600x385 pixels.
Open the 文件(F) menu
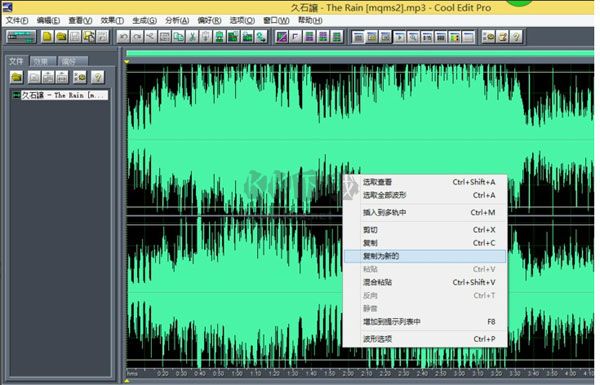click(16, 20)
